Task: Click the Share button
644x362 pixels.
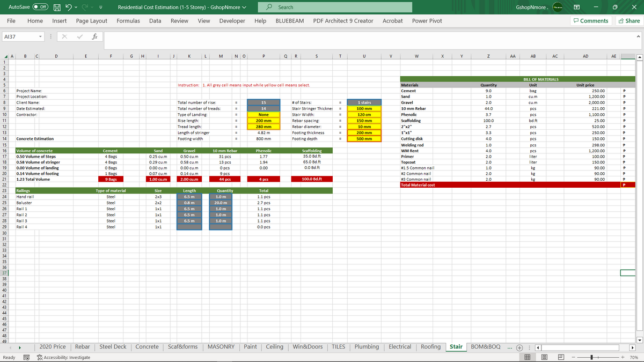Action: (629, 21)
